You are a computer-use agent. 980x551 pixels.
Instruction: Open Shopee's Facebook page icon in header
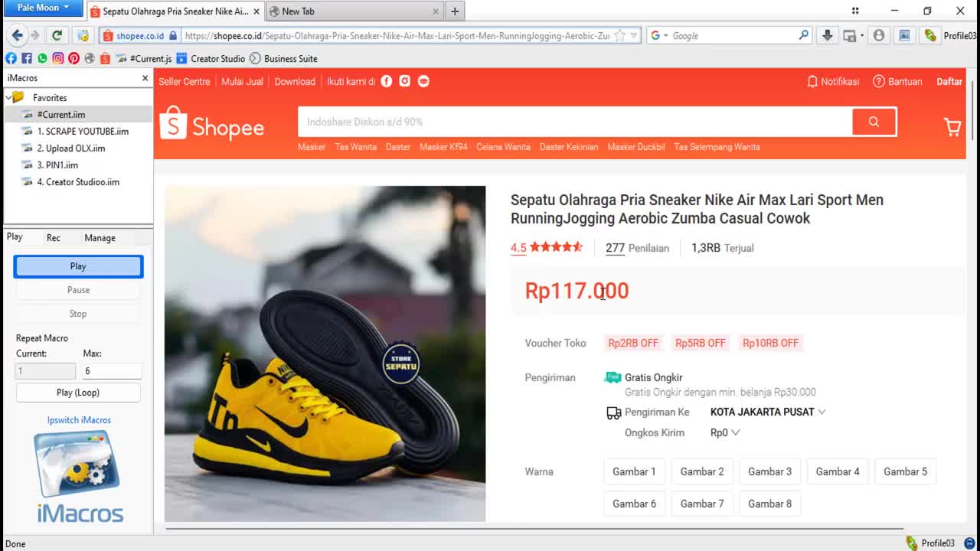(387, 81)
